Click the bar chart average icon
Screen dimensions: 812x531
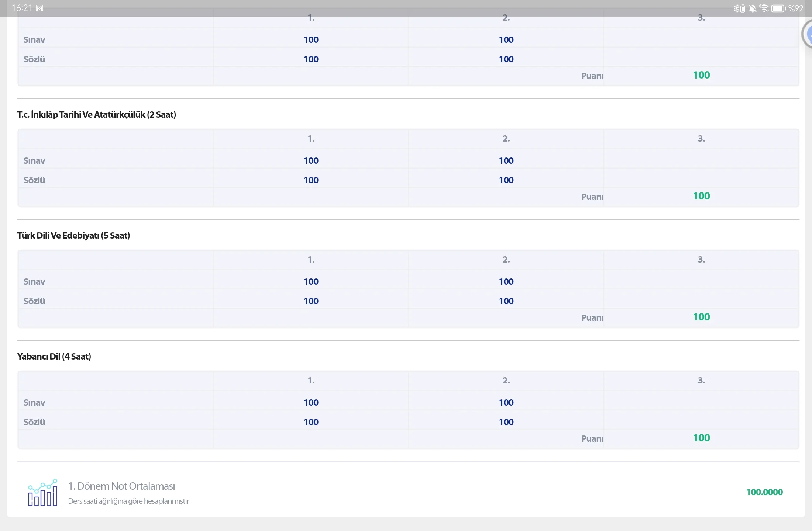(x=43, y=493)
